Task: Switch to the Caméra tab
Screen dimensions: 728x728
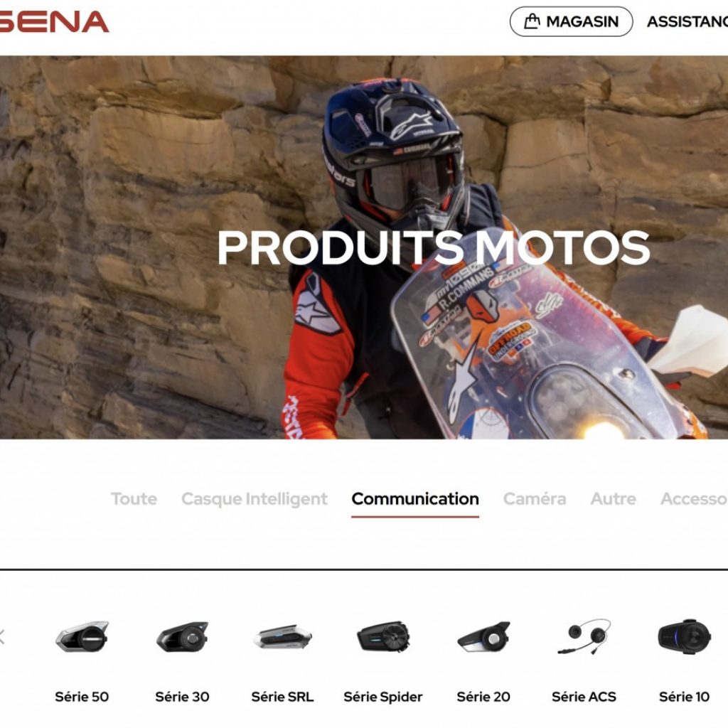Action: click(x=535, y=498)
